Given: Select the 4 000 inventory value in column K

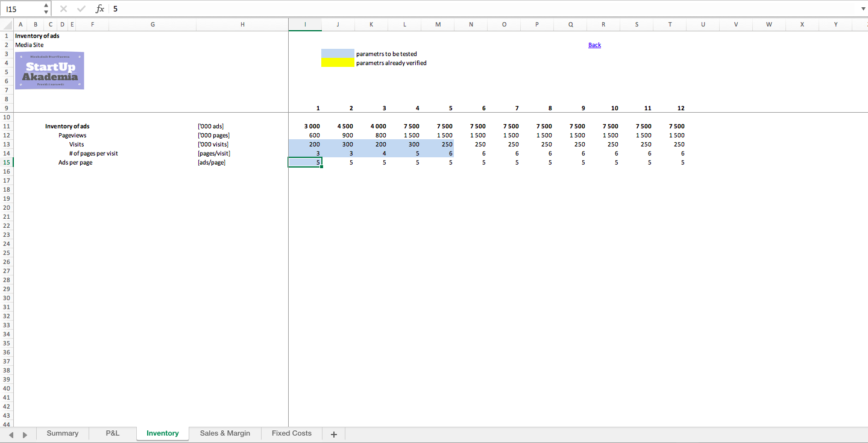Looking at the screenshot, I should tap(371, 127).
